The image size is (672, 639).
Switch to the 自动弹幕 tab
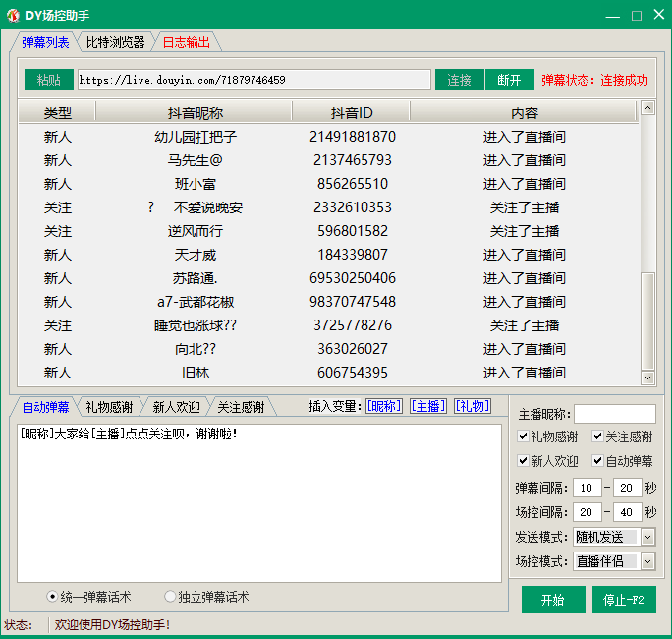click(45, 407)
